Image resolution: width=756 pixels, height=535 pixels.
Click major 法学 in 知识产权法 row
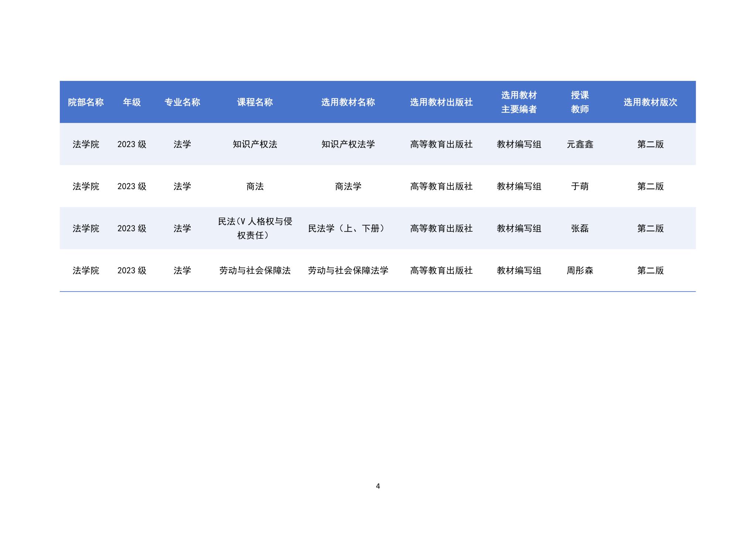tap(182, 144)
